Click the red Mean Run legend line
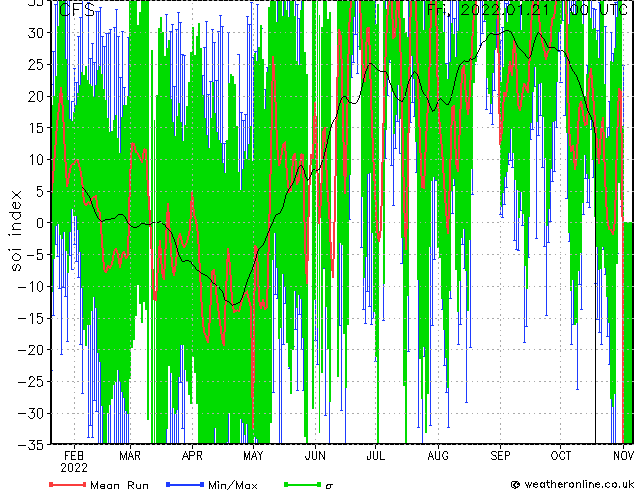 coord(68,484)
